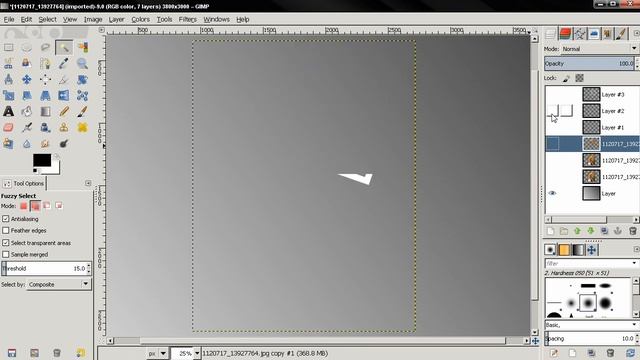Image resolution: width=640 pixels, height=360 pixels.
Task: Open the Filters menu
Action: click(188, 19)
